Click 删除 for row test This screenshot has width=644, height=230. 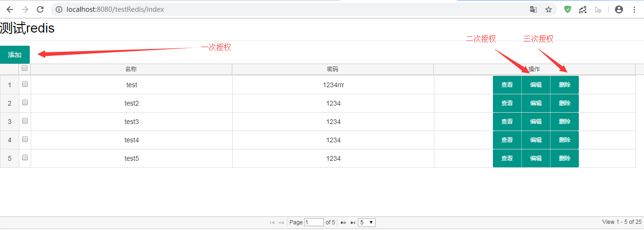pyautogui.click(x=565, y=85)
